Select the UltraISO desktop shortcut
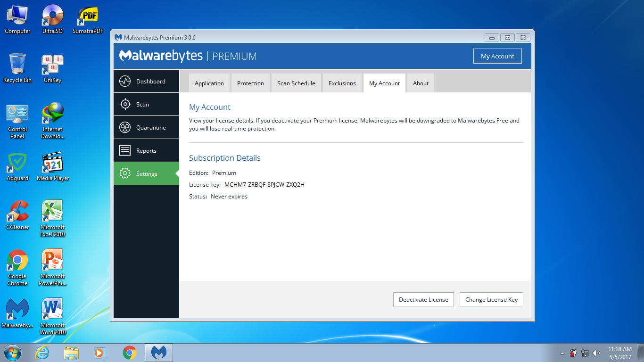 click(x=52, y=19)
